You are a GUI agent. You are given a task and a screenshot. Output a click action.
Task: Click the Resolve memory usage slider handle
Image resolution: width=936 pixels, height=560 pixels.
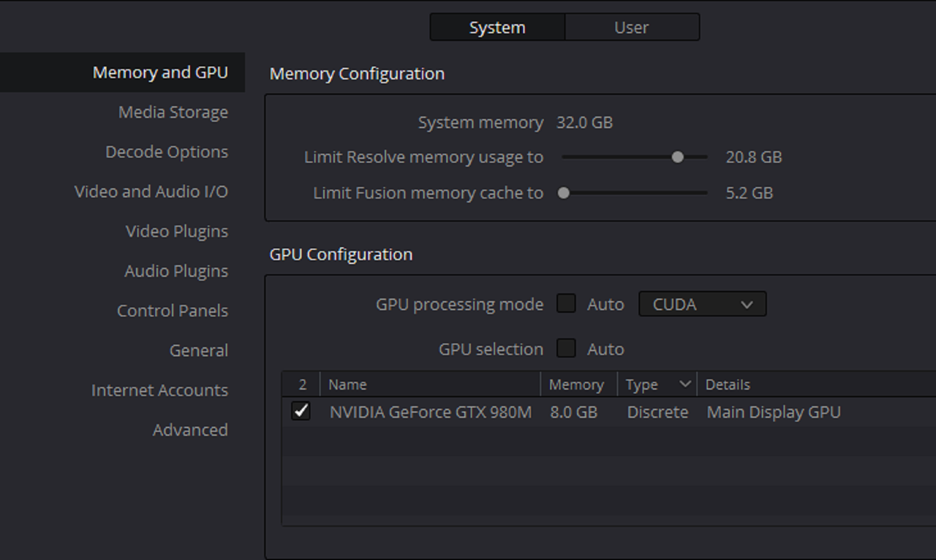678,156
